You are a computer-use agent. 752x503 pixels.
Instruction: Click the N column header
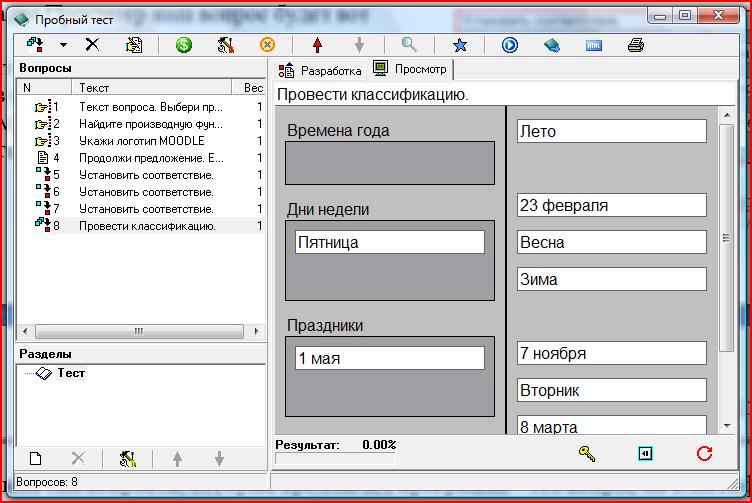point(44,87)
